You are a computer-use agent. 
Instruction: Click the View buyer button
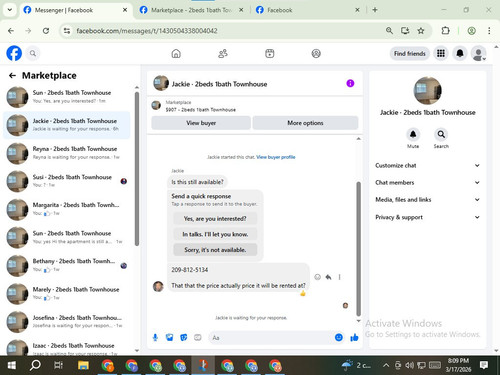pos(201,123)
